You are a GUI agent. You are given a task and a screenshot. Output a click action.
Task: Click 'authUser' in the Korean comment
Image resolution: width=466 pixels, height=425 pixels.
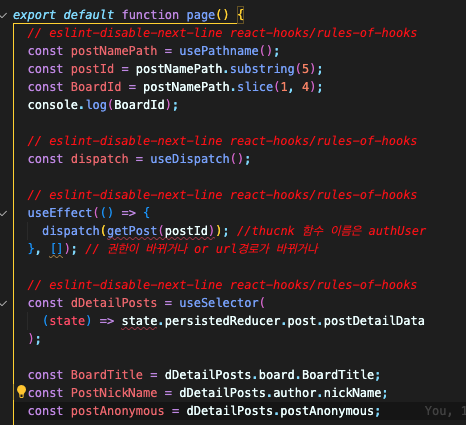[397, 231]
